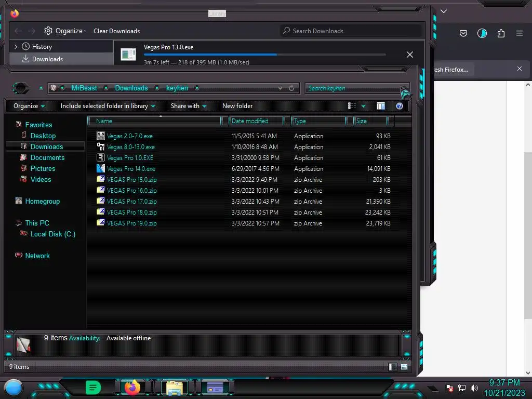Open Downloads in Explorer navigation pane

46,147
